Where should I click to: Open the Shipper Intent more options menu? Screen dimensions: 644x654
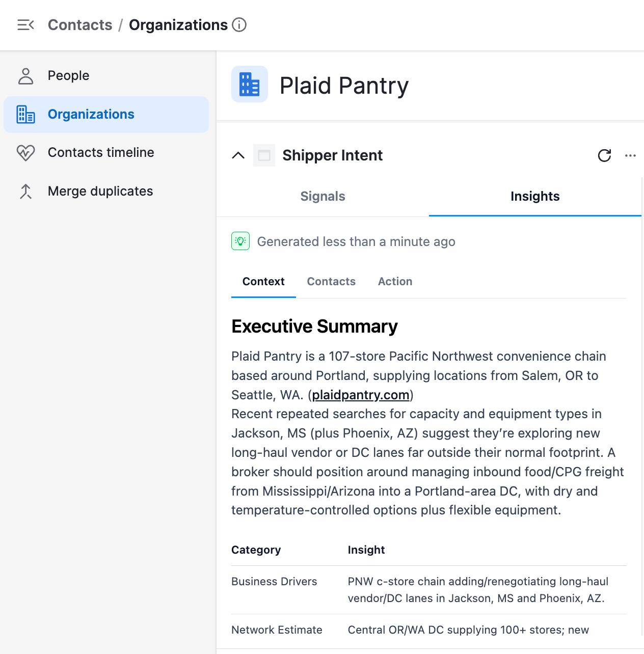coord(630,155)
